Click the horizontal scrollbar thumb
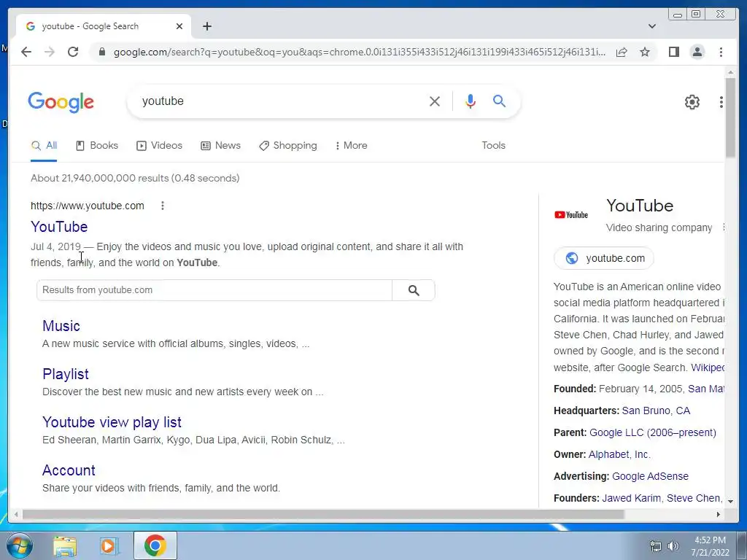The image size is (747, 560). (323, 514)
